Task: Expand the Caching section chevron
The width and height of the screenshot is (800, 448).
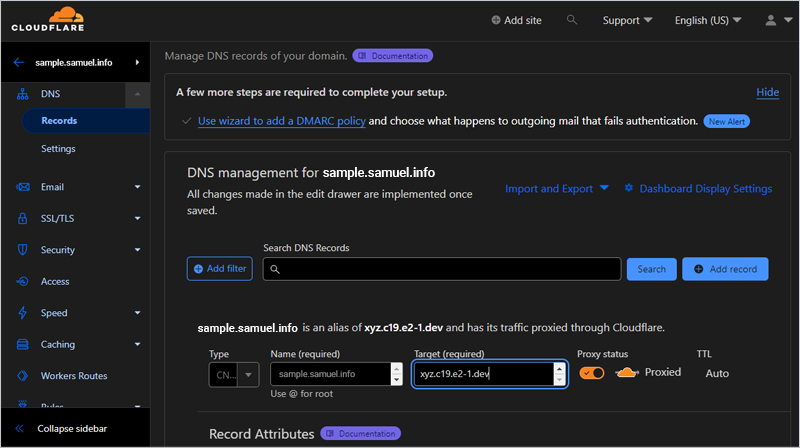Action: click(137, 344)
